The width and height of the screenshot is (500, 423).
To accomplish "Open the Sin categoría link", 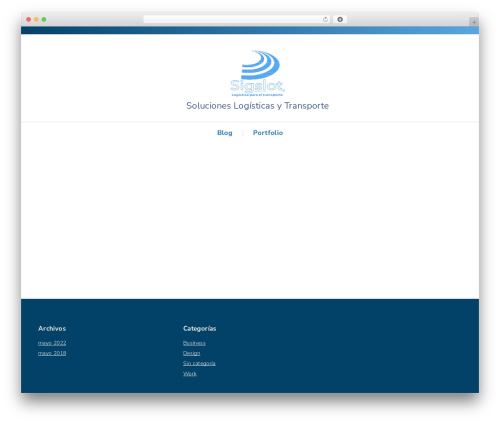I will pyautogui.click(x=199, y=363).
